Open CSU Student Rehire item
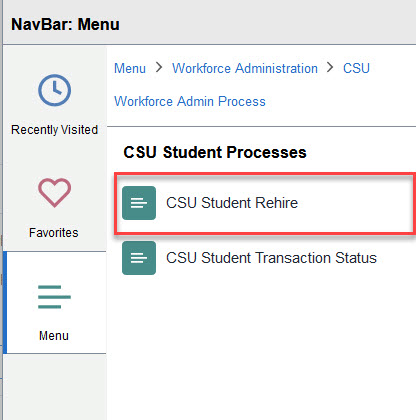Viewport: 416px width, 420px height. (x=265, y=203)
